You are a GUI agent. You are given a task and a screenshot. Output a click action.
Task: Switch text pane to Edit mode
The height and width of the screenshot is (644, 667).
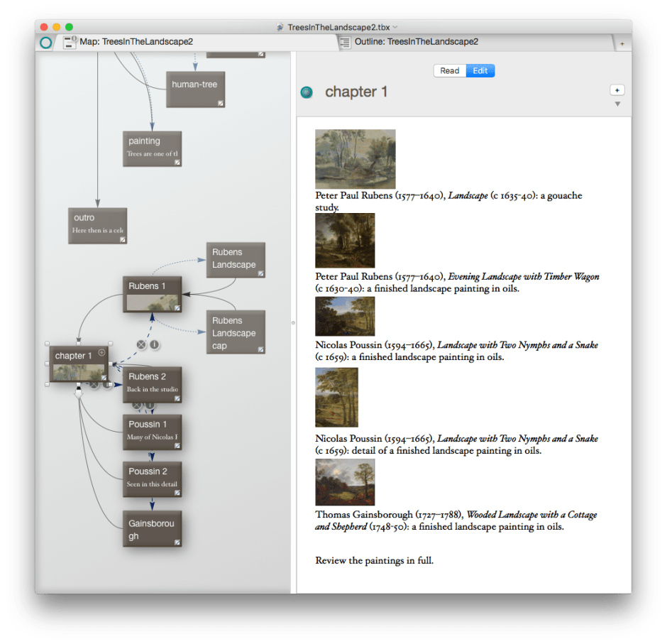click(480, 71)
